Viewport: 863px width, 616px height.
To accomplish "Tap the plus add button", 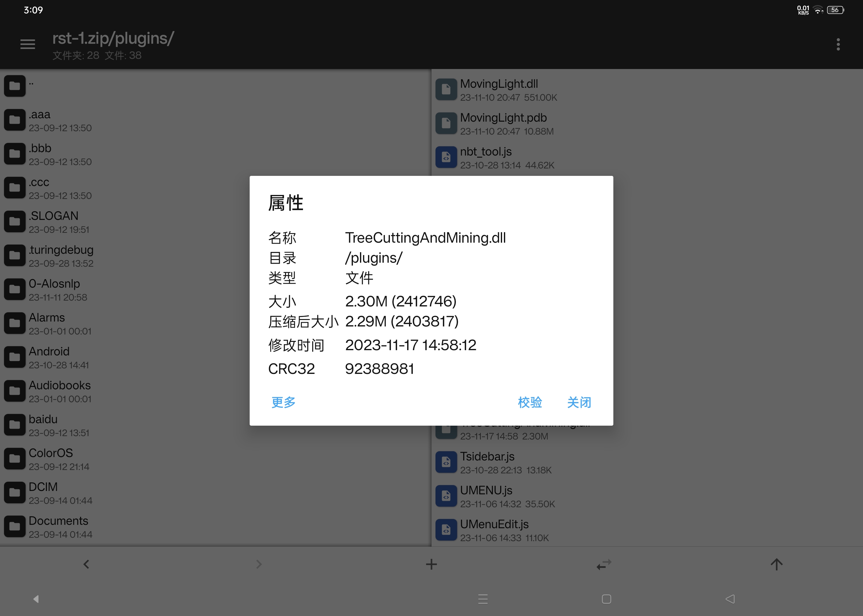I will pos(431,564).
